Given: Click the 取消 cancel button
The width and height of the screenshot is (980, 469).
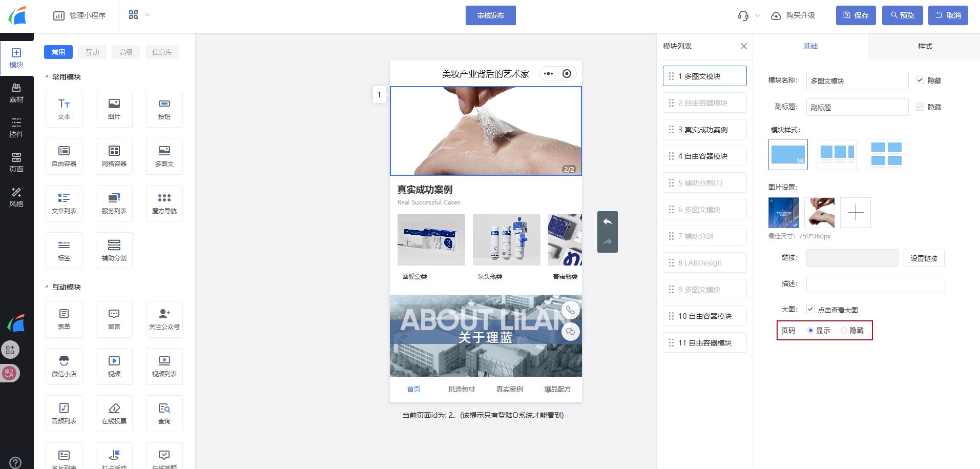Looking at the screenshot, I should click(948, 15).
